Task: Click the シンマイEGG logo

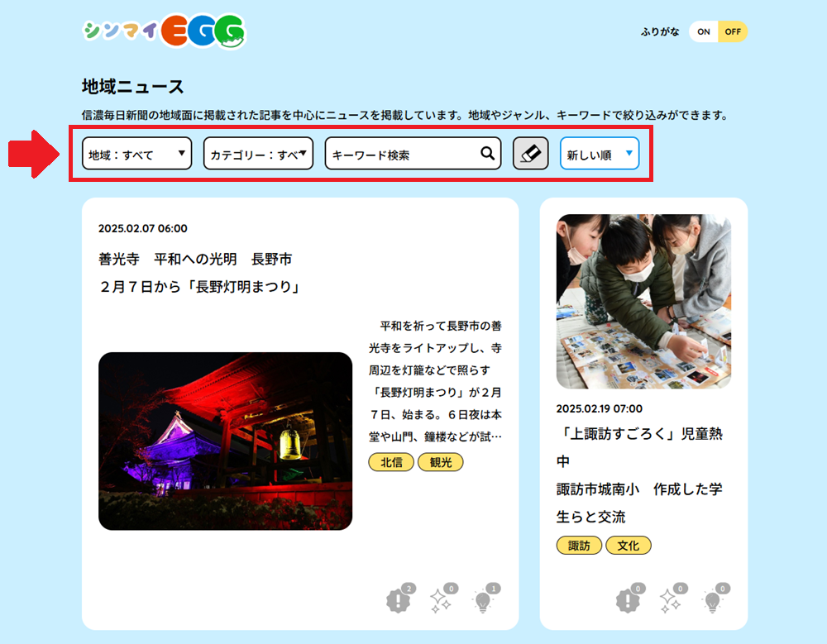Action: [x=164, y=31]
